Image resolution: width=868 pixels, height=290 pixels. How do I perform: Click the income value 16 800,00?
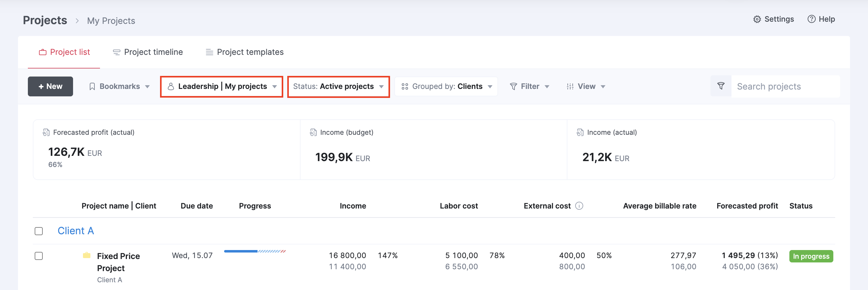pos(347,256)
